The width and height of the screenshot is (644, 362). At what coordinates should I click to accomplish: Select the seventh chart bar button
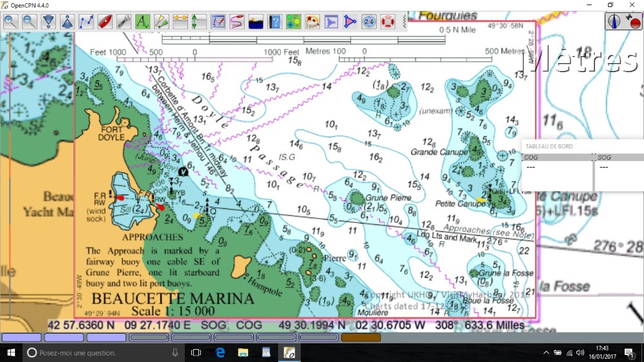click(x=276, y=338)
